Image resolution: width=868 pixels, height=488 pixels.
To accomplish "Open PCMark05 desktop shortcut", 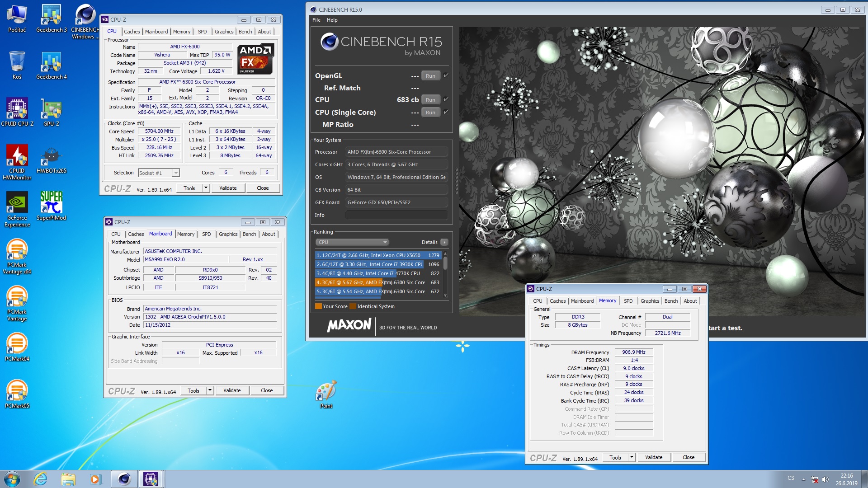I will [17, 394].
